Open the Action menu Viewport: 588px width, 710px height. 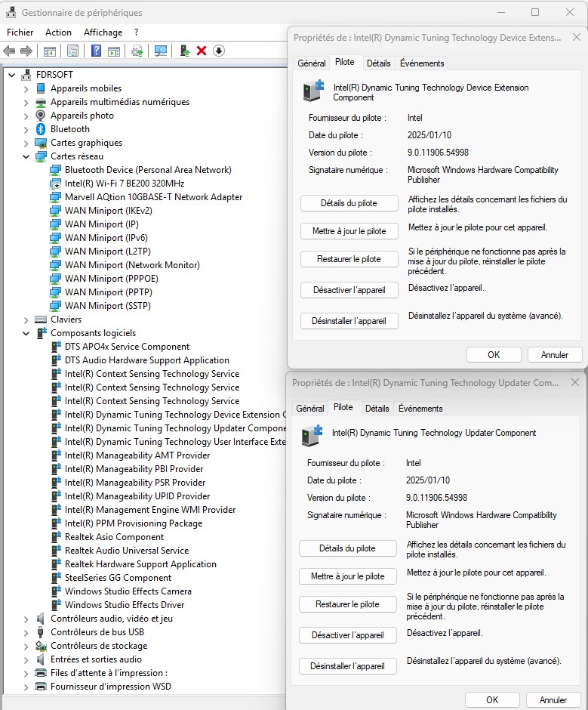click(x=58, y=32)
